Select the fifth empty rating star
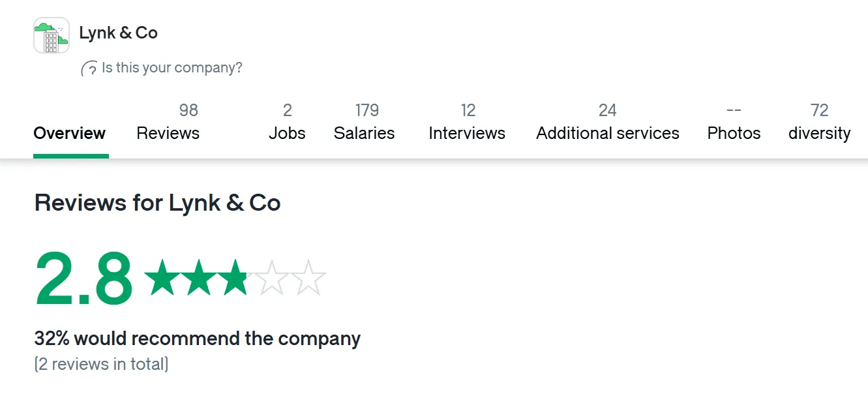This screenshot has height=394, width=868. pyautogui.click(x=308, y=277)
